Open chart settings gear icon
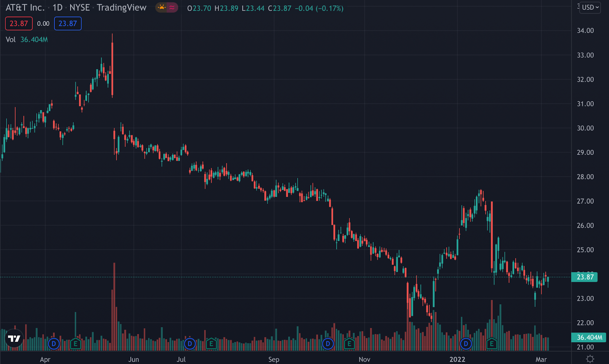Screen dimensions: 609x364 (x=590, y=359)
